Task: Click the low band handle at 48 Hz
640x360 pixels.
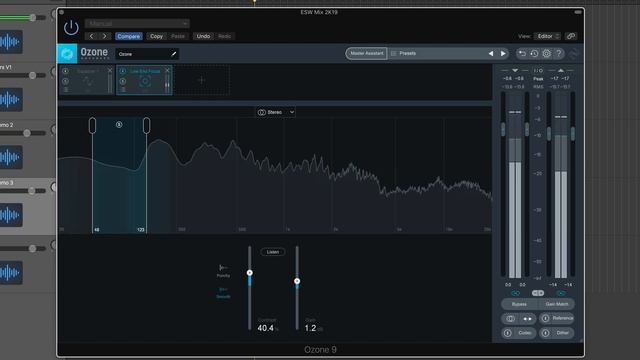Action: (92, 126)
